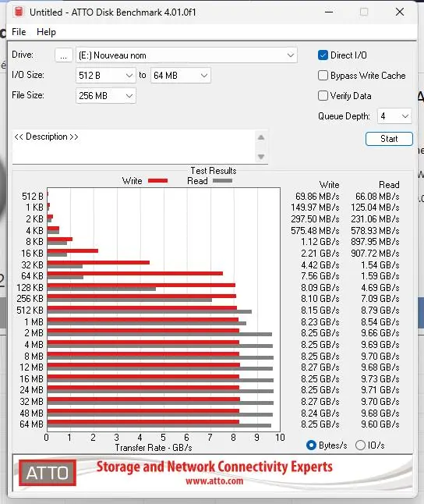Open the Help menu
The width and height of the screenshot is (424, 504).
[46, 32]
